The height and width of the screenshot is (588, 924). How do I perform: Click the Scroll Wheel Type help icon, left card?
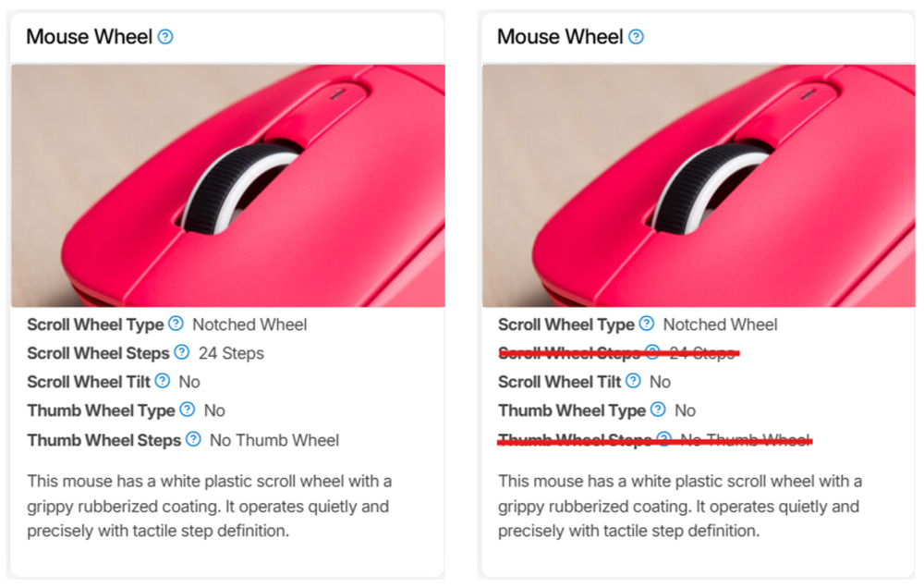tap(176, 325)
